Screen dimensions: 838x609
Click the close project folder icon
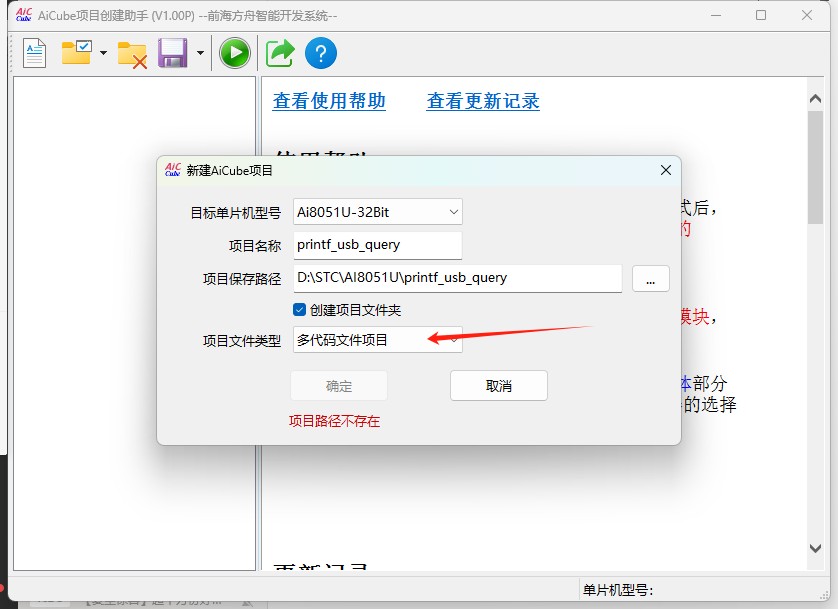point(132,54)
